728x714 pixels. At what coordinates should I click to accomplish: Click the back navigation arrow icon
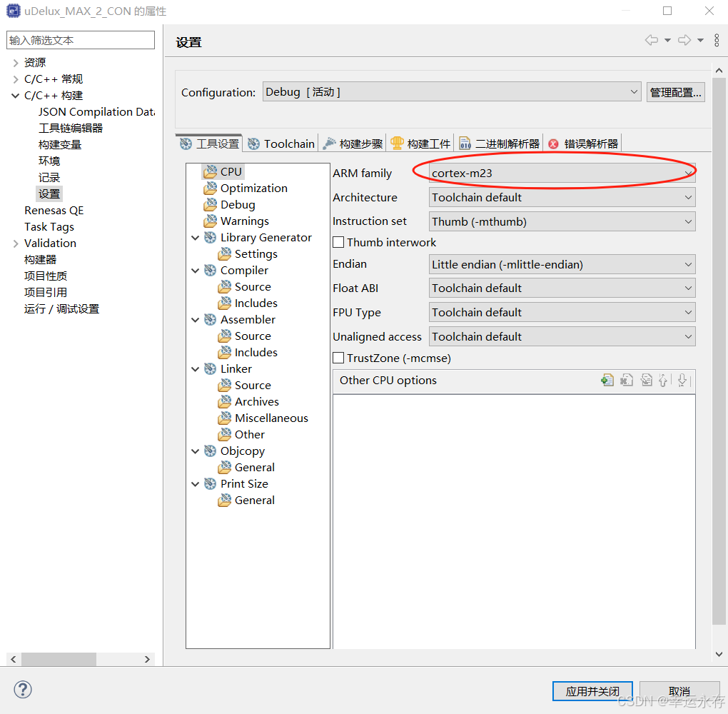click(652, 40)
